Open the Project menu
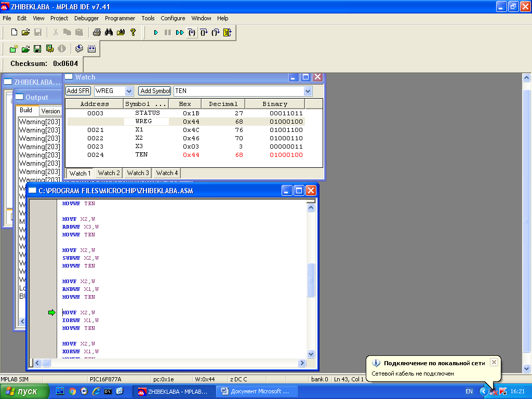Screen dimensions: 532x399 pos(59,18)
